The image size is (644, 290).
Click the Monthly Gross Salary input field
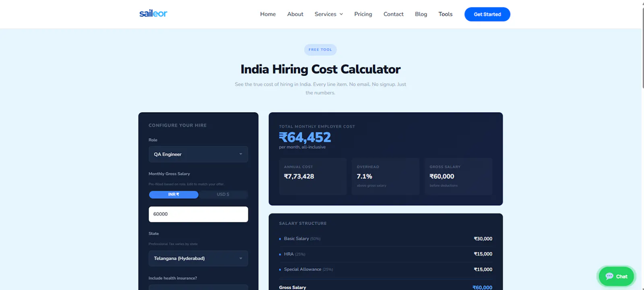198,214
